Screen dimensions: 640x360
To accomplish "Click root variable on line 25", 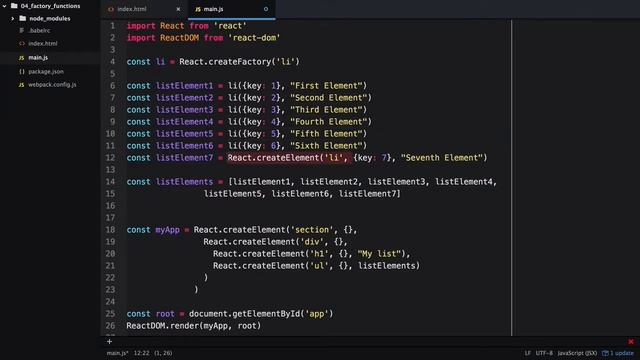I will [x=165, y=314].
